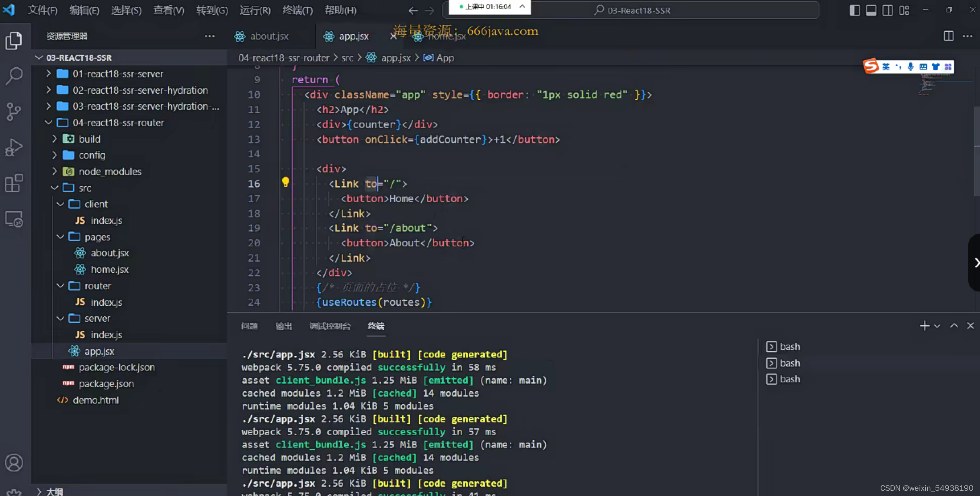Open Run and Debug view
Screen dimensions: 980x496
[14, 148]
